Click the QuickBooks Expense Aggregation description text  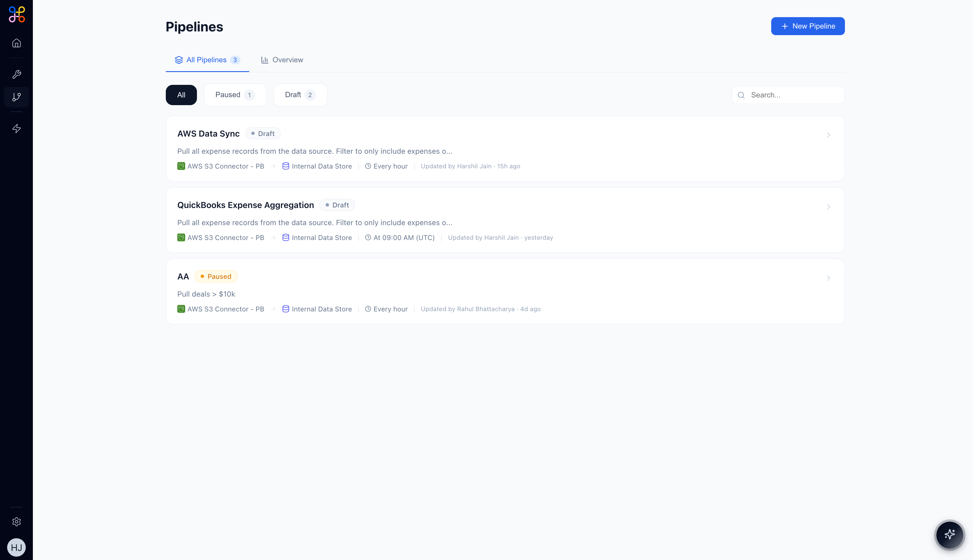click(x=315, y=223)
